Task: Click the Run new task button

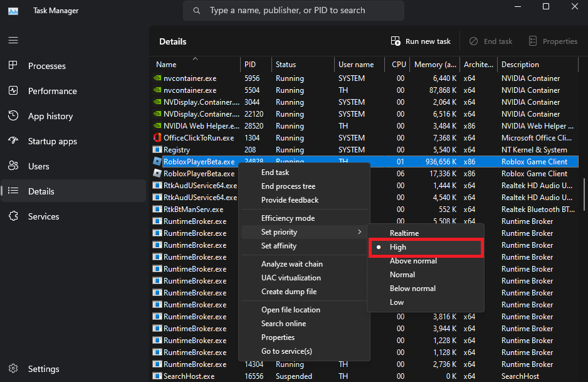Action: tap(421, 41)
